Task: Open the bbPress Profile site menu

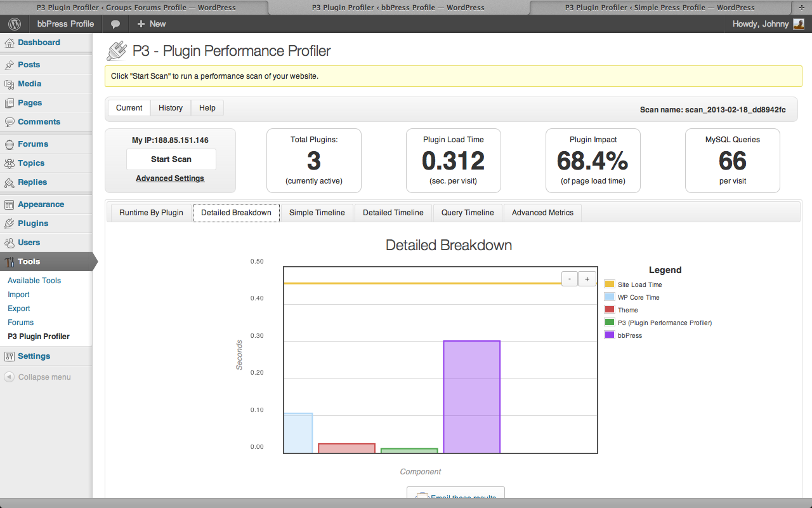Action: pos(65,24)
